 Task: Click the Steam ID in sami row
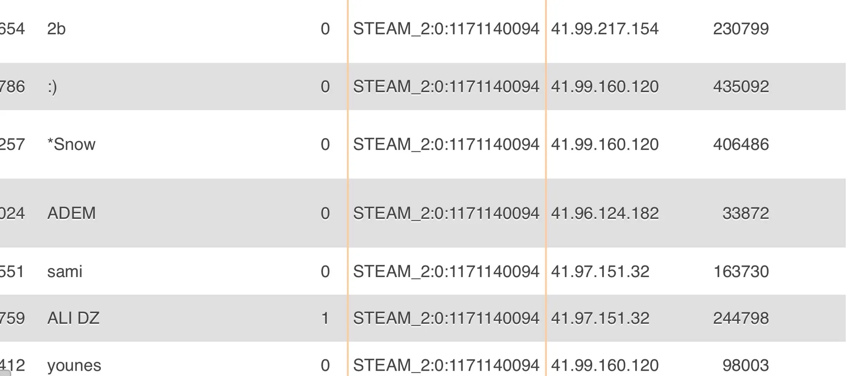pyautogui.click(x=446, y=272)
